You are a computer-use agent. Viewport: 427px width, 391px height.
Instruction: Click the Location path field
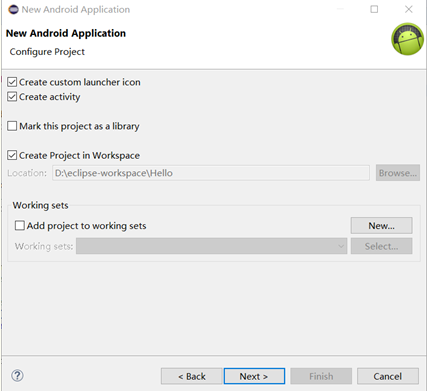(x=211, y=173)
